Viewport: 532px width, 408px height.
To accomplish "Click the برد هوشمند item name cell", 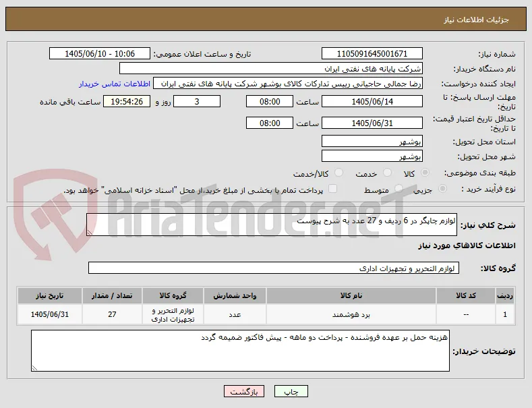I will point(351,315).
